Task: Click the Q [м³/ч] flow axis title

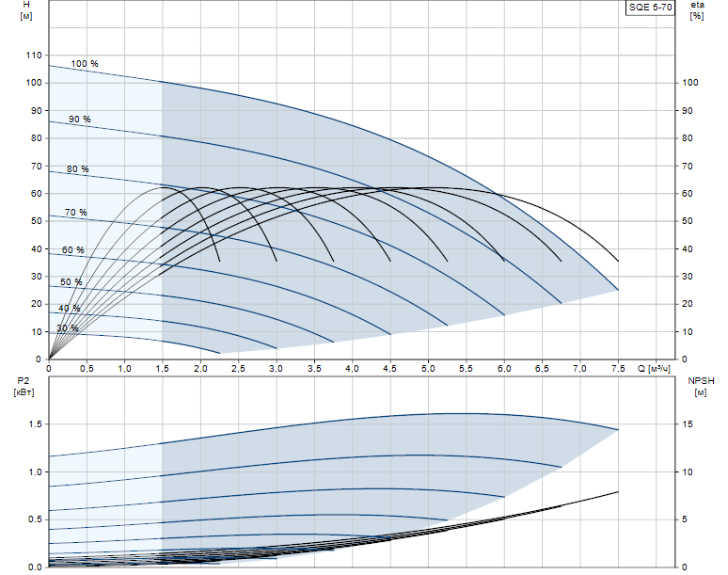Action: pyautogui.click(x=654, y=369)
